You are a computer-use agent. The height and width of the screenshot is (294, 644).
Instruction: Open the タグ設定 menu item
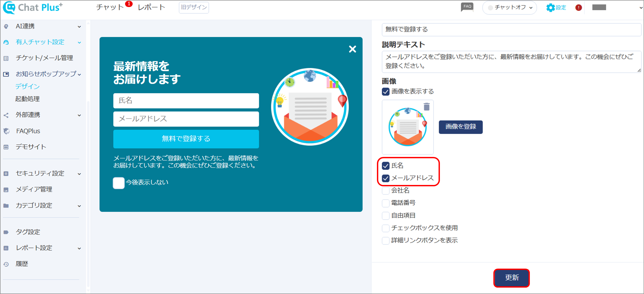coord(28,232)
